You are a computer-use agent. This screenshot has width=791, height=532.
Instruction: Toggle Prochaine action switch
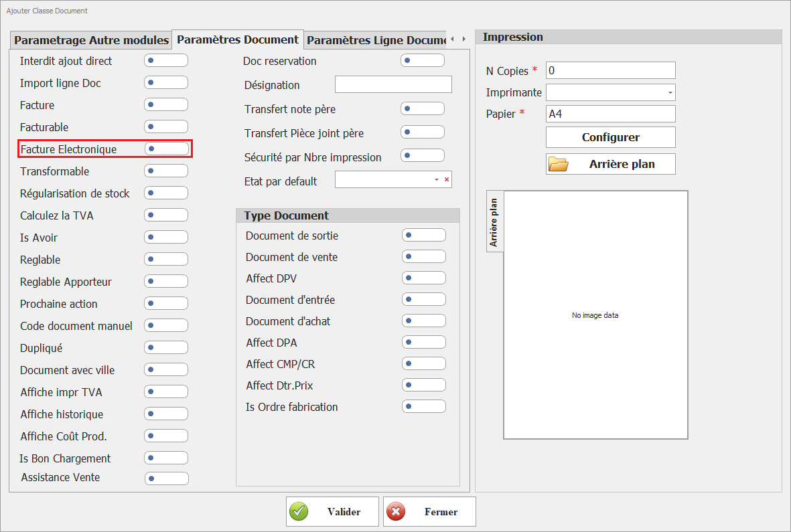166,303
